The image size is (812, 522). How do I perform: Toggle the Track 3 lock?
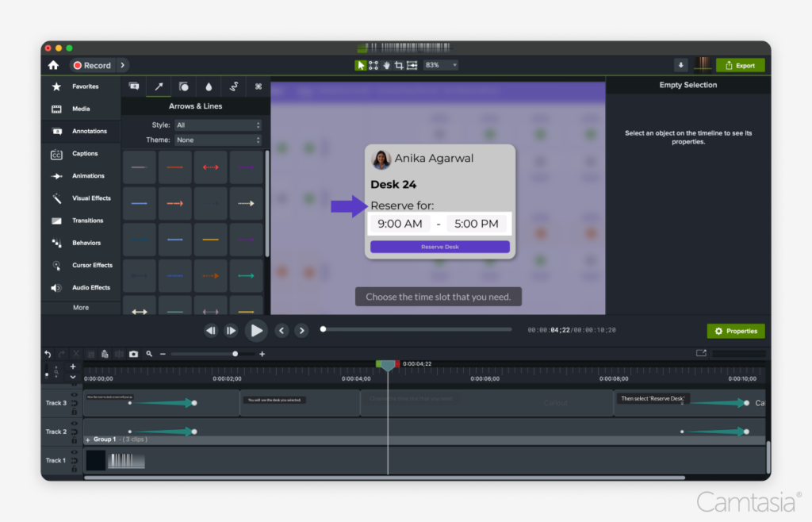click(74, 412)
